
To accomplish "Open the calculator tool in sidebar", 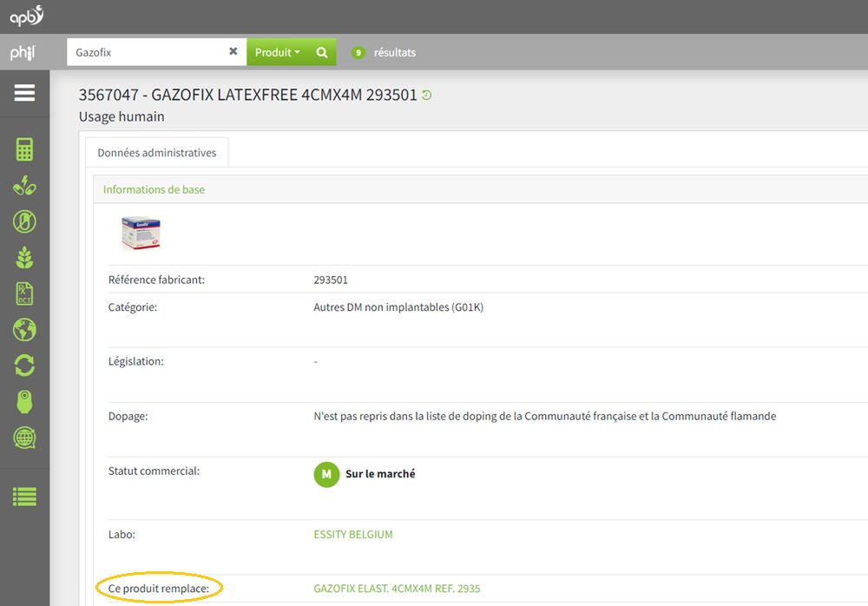I will pyautogui.click(x=24, y=149).
